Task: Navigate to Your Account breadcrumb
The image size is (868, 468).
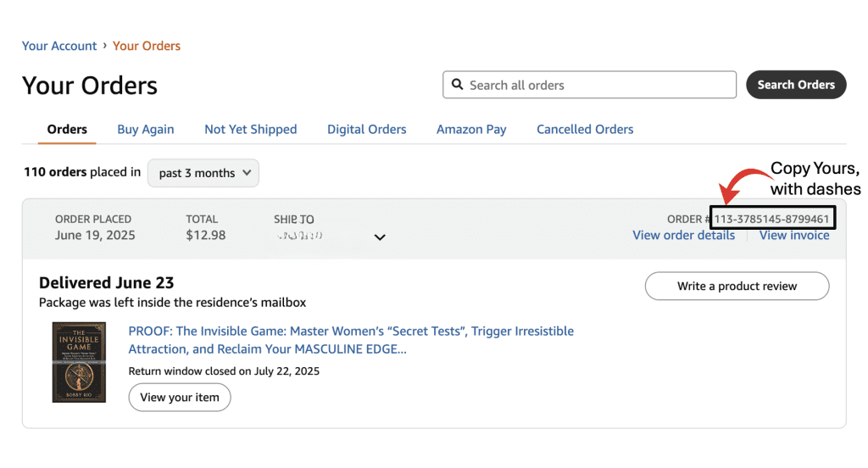Action: [x=59, y=46]
